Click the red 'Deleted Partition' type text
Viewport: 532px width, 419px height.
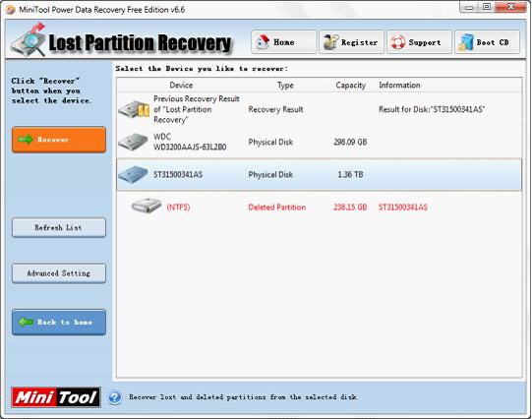click(x=277, y=207)
